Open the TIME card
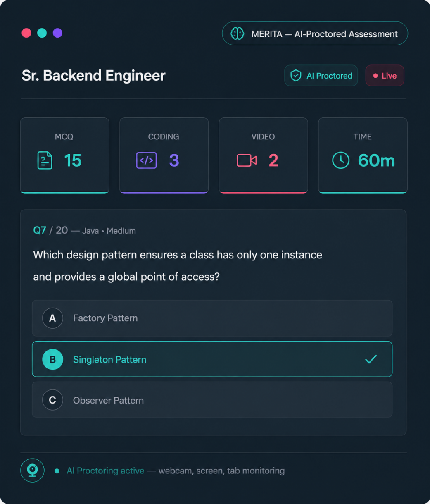This screenshot has height=504, width=430. click(x=363, y=155)
